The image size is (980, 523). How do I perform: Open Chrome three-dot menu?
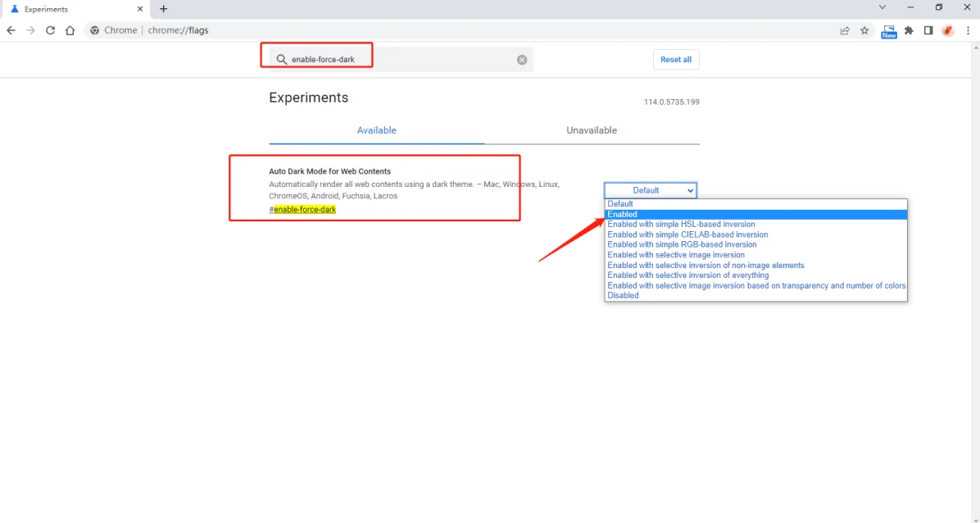[968, 30]
